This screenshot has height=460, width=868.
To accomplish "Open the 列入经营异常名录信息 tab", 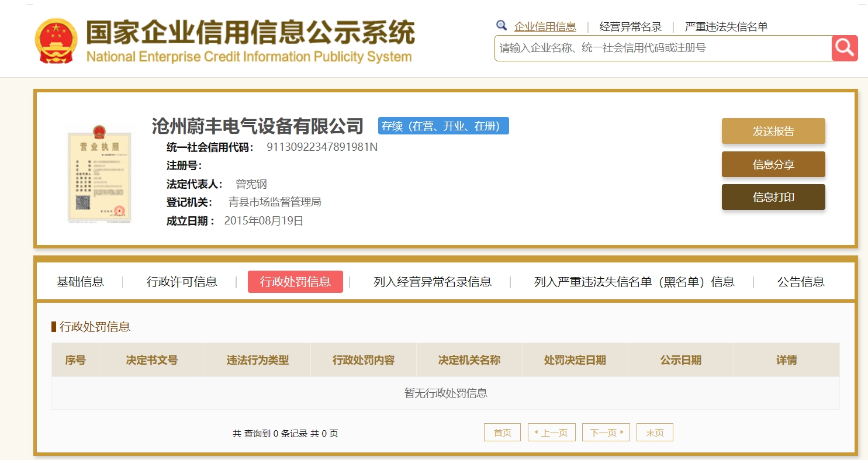I will (x=433, y=282).
